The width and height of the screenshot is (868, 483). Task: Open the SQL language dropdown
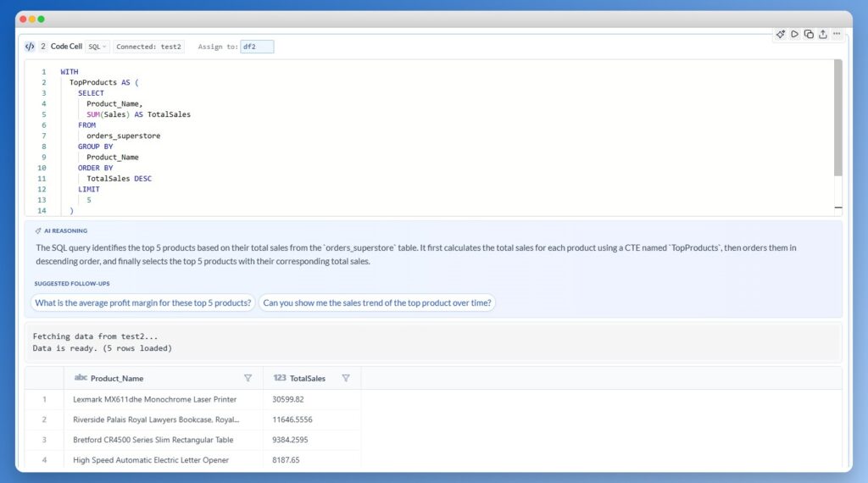(x=97, y=47)
